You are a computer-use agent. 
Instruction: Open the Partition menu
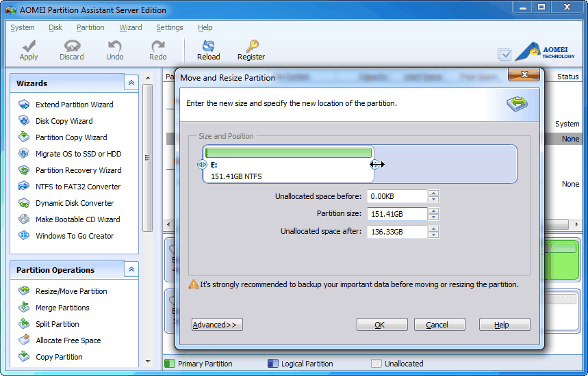coord(90,27)
